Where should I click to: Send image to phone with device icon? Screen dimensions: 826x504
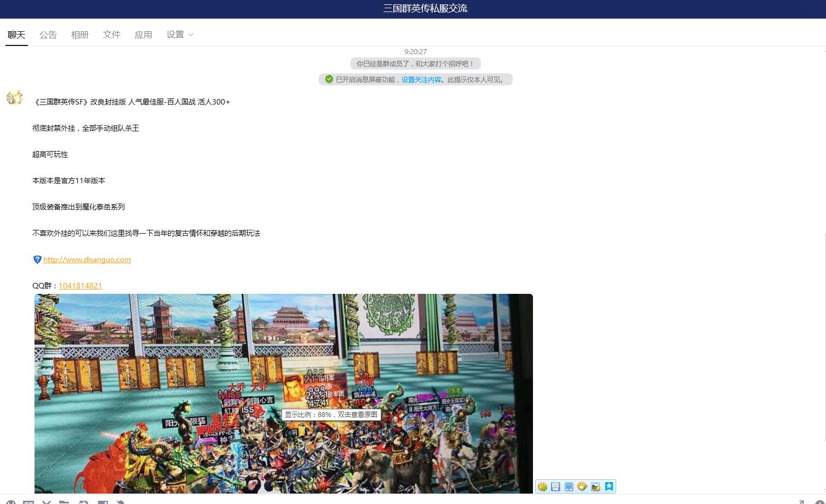click(x=569, y=486)
